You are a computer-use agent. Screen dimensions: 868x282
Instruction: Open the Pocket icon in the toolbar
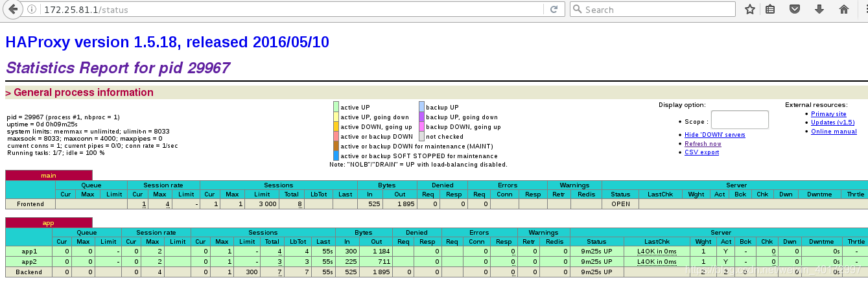795,10
